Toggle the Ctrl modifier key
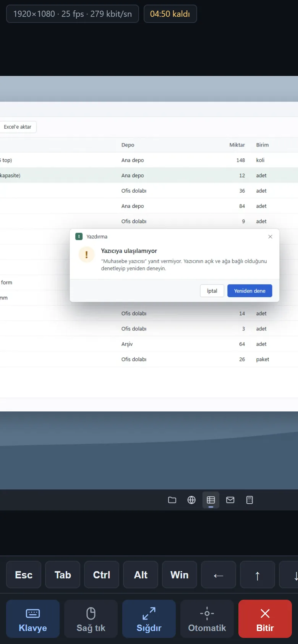 102,575
